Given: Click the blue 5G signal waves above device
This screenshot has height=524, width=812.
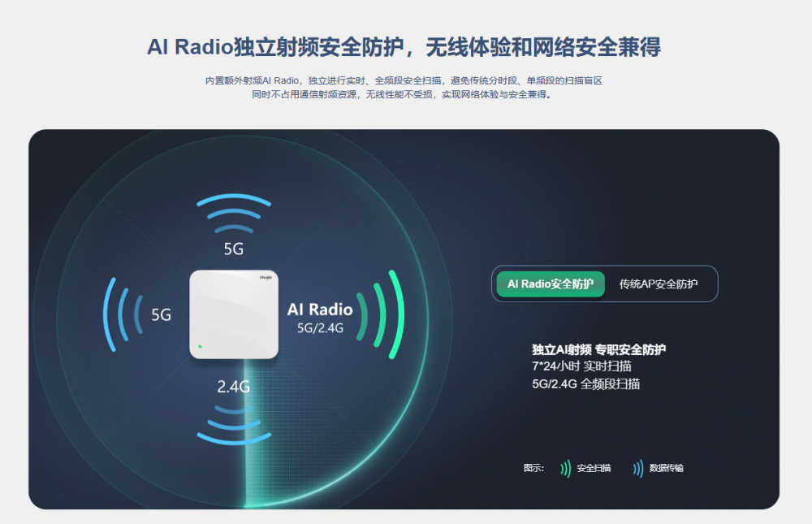Looking at the screenshot, I should 234,214.
